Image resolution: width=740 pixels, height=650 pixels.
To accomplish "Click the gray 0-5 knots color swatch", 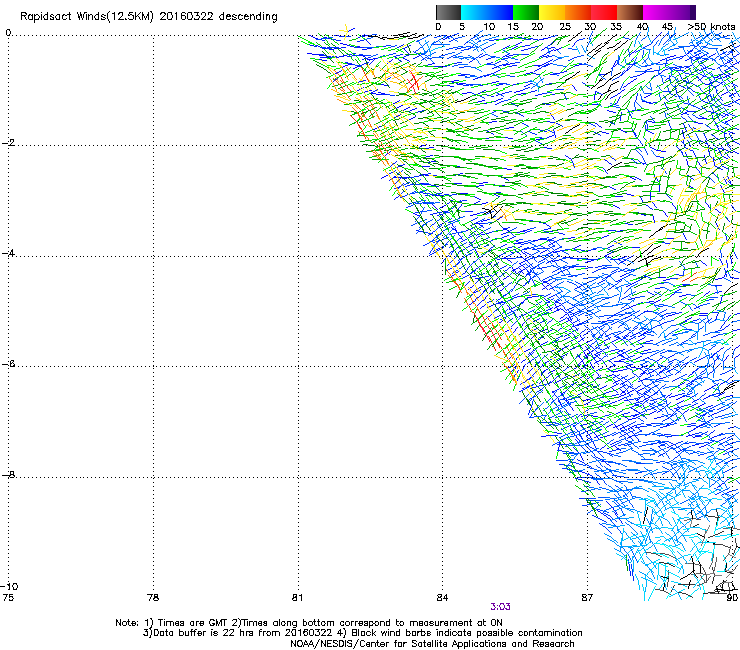I will (448, 12).
